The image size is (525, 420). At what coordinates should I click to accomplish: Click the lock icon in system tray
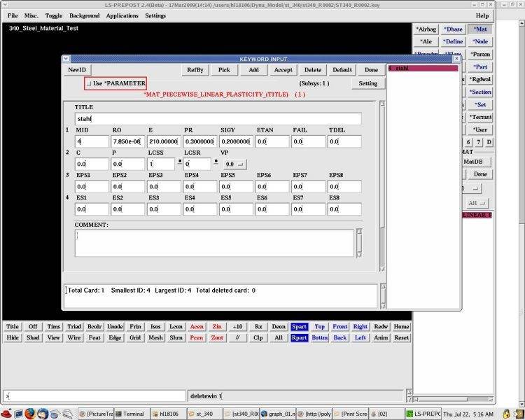click(x=506, y=414)
